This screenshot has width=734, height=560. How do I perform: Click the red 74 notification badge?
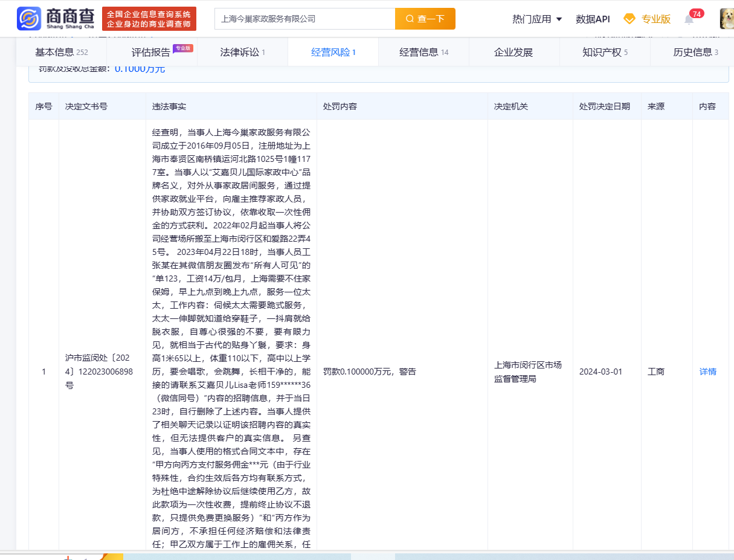697,13
